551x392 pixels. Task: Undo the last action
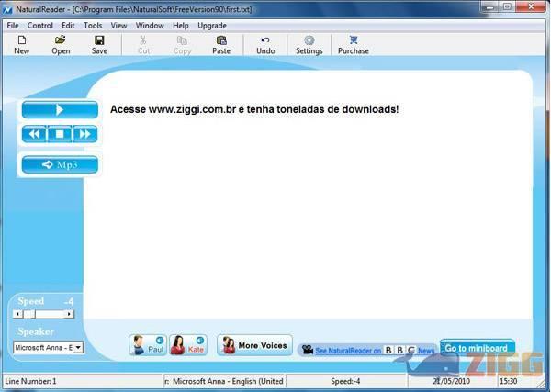click(x=265, y=45)
